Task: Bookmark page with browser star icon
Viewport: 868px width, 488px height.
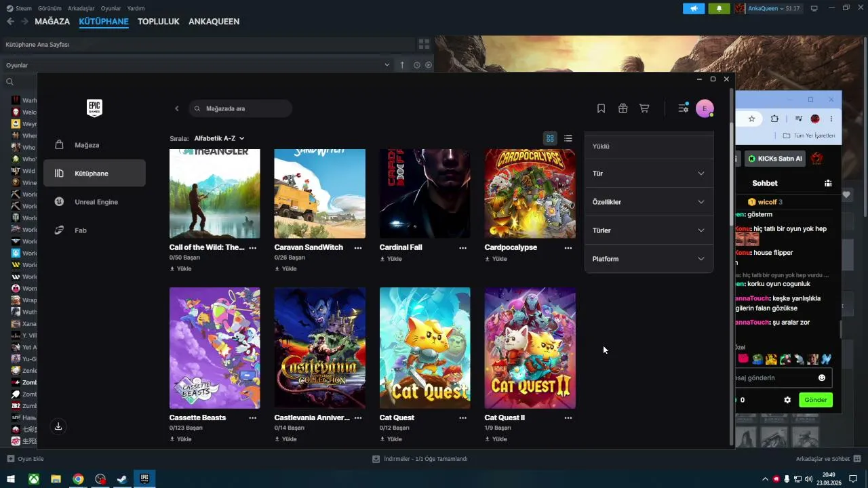Action: (751, 119)
